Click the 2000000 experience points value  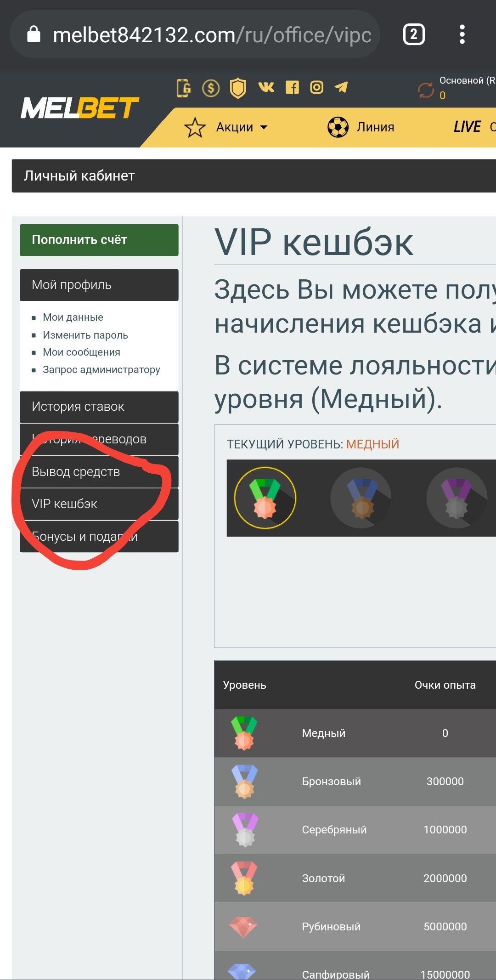coord(445,878)
